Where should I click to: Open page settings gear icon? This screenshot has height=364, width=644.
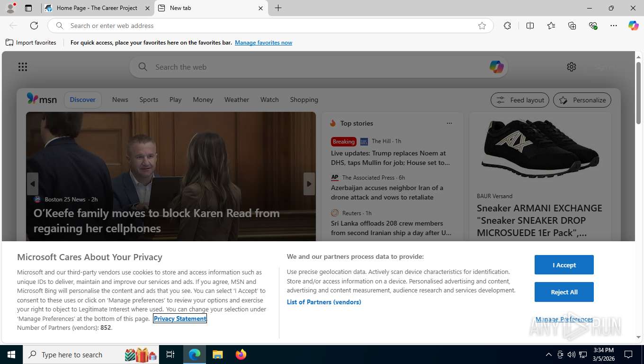572,67
